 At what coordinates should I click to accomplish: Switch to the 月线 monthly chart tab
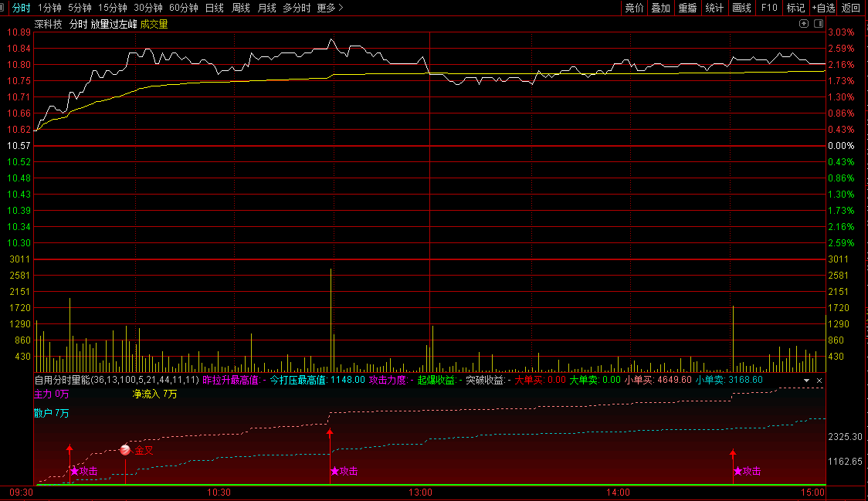(267, 8)
